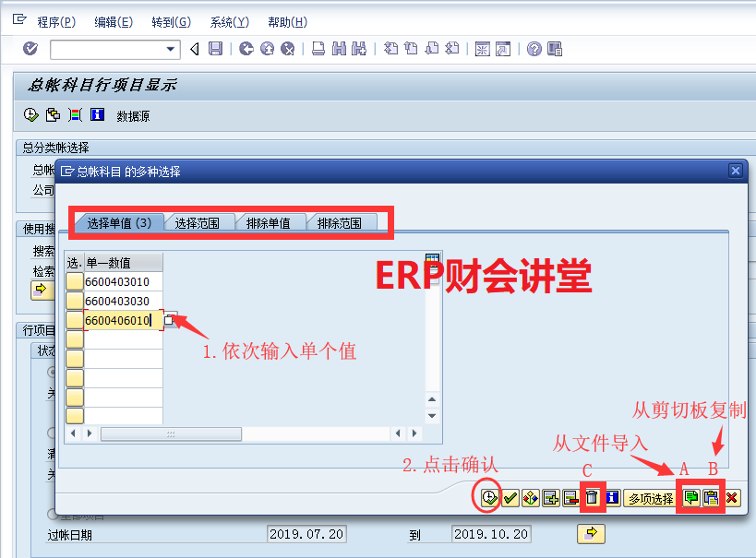Click the trash can delete all icon
756x558 pixels.
[x=592, y=497]
